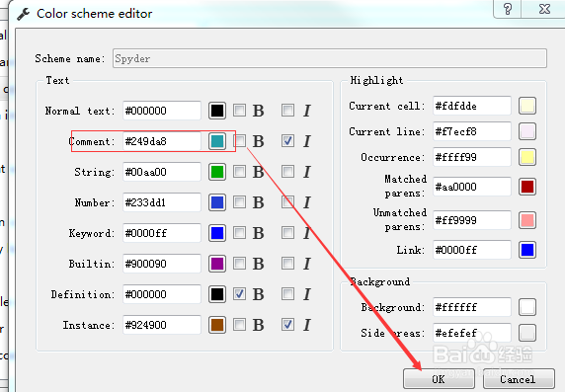The image size is (565, 392).
Task: Open Unmatched parens color swatch
Action: point(527,220)
